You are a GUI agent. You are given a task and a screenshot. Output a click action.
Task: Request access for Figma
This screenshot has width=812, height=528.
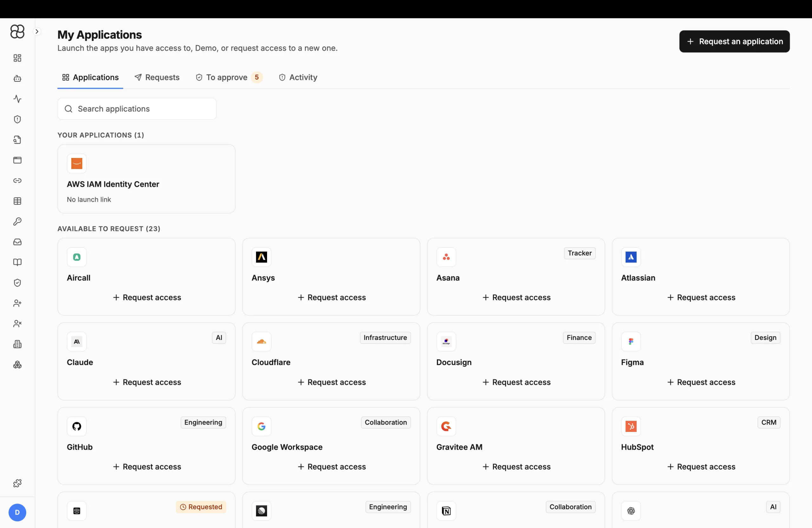pyautogui.click(x=701, y=382)
